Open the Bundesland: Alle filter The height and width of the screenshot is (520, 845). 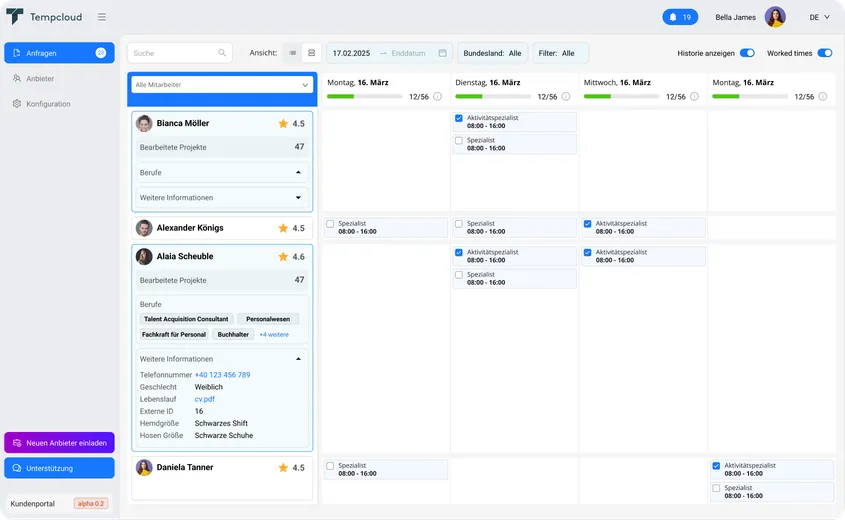[492, 53]
